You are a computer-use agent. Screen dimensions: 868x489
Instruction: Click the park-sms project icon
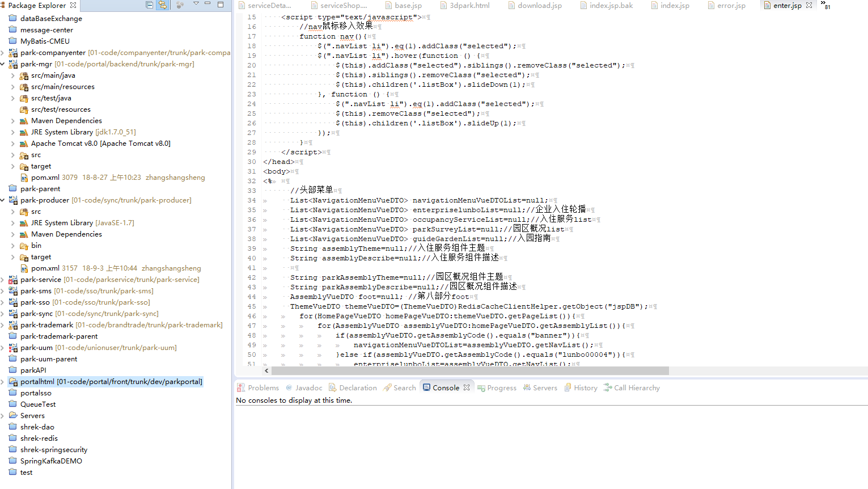pos(13,291)
